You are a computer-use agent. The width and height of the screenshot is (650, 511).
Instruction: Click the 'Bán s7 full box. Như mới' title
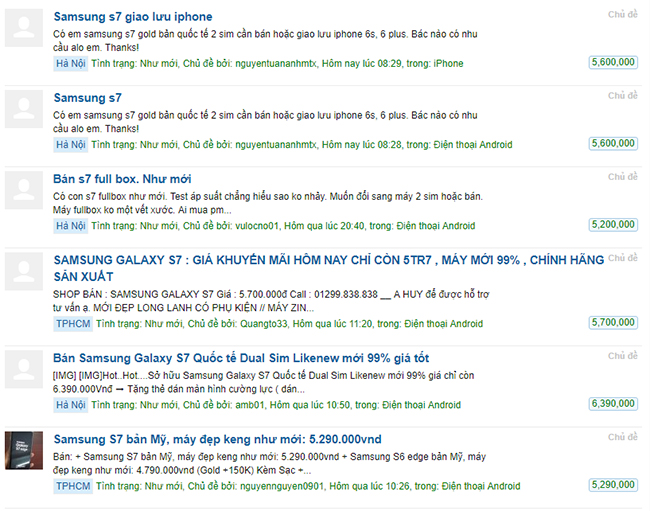click(x=122, y=179)
